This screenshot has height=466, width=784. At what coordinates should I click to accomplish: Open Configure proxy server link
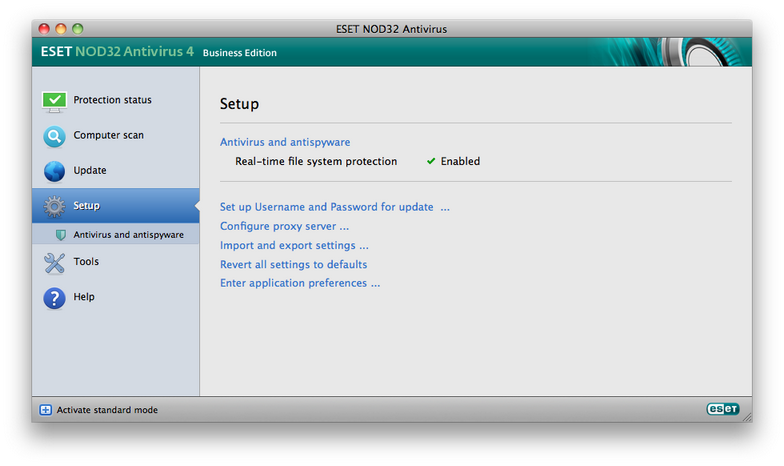pyautogui.click(x=284, y=226)
